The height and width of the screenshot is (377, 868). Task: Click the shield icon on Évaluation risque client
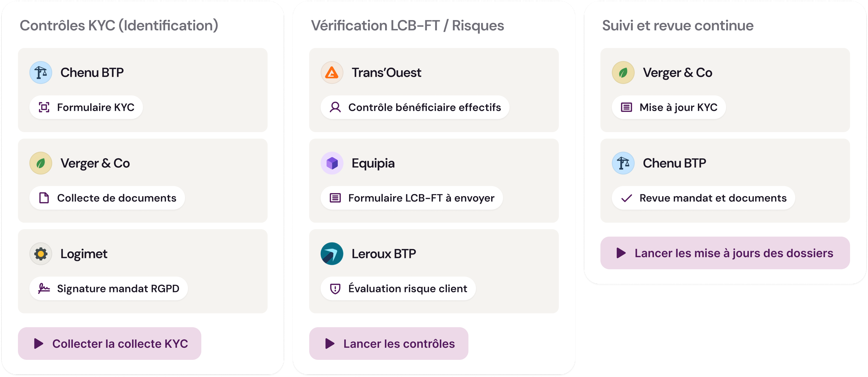(x=336, y=288)
